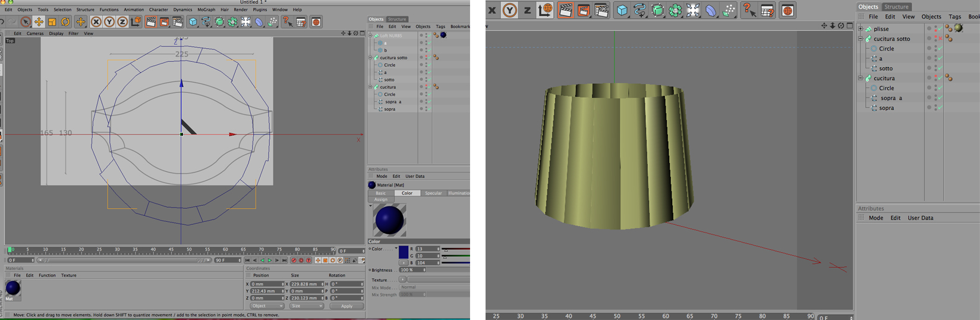Toggle plisse checkmark in right object list
The height and width of the screenshot is (320, 980).
[x=940, y=29]
